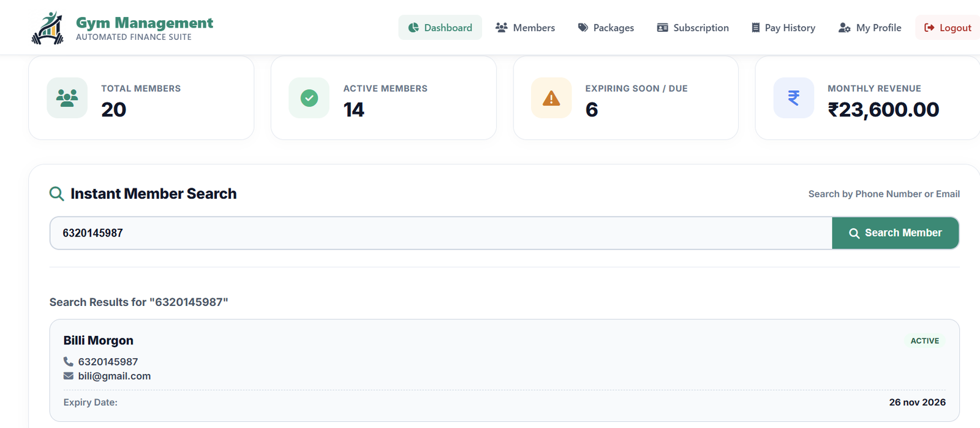The height and width of the screenshot is (428, 980).
Task: Click the Search Results heading text
Action: pyautogui.click(x=139, y=302)
